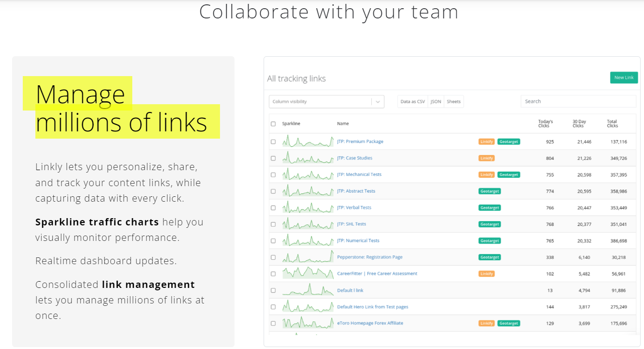Image resolution: width=644 pixels, height=349 pixels.
Task: Open Pepperstone: Registration Page link
Action: tap(369, 257)
